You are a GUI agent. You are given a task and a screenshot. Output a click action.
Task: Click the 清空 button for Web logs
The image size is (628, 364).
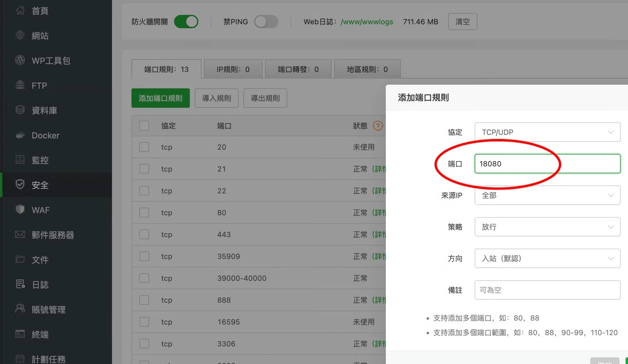(462, 22)
